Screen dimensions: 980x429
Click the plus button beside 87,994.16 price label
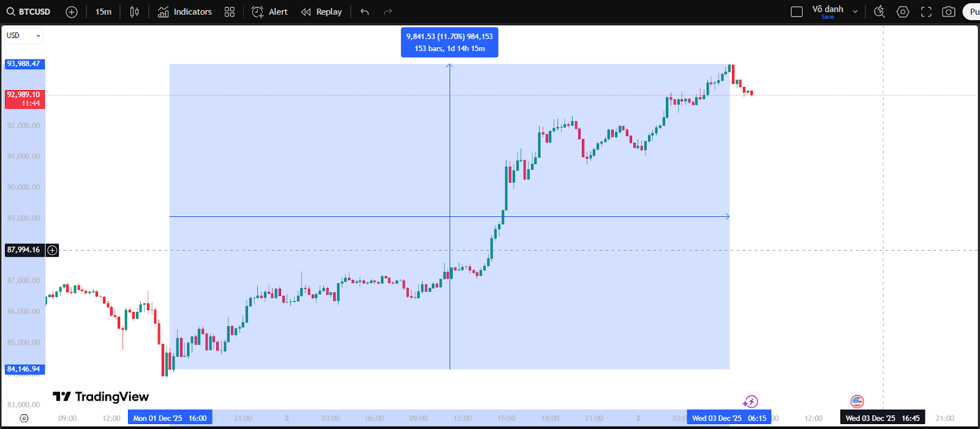coord(53,250)
